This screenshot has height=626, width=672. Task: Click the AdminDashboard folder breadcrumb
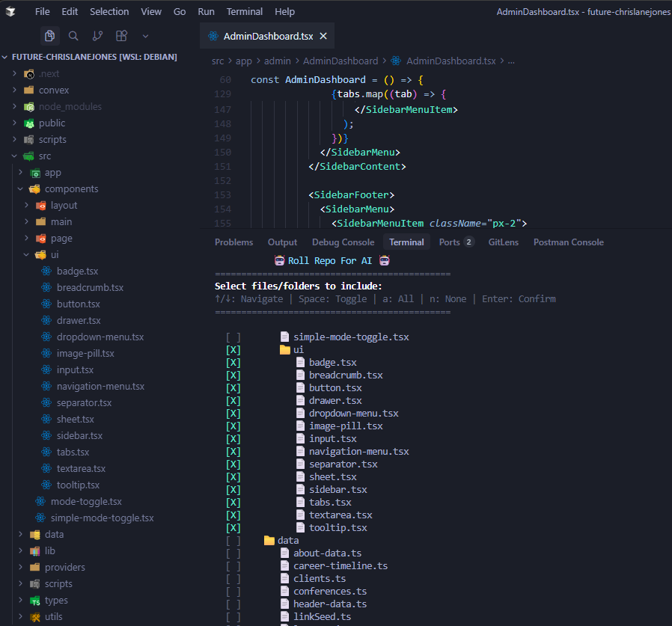(x=340, y=61)
